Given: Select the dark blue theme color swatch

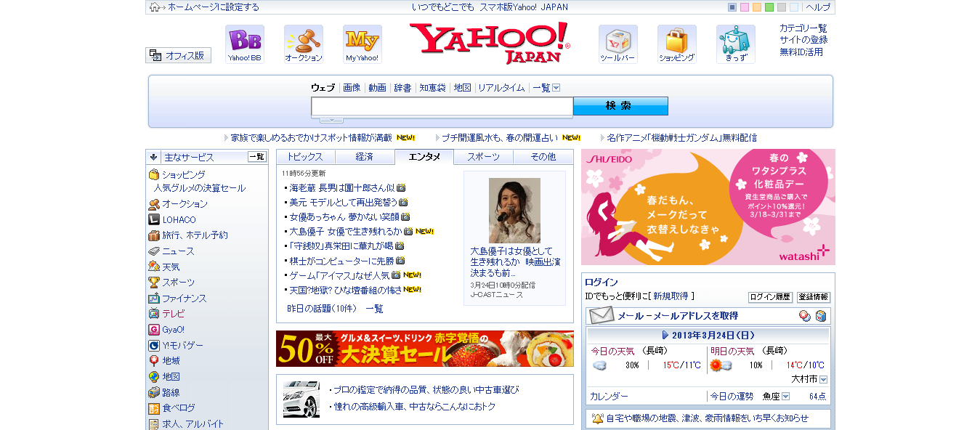Looking at the screenshot, I should (732, 7).
